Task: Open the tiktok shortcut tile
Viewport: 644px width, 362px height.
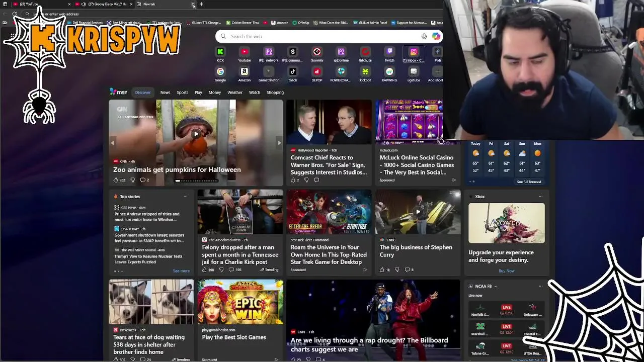Action: pos(293,74)
